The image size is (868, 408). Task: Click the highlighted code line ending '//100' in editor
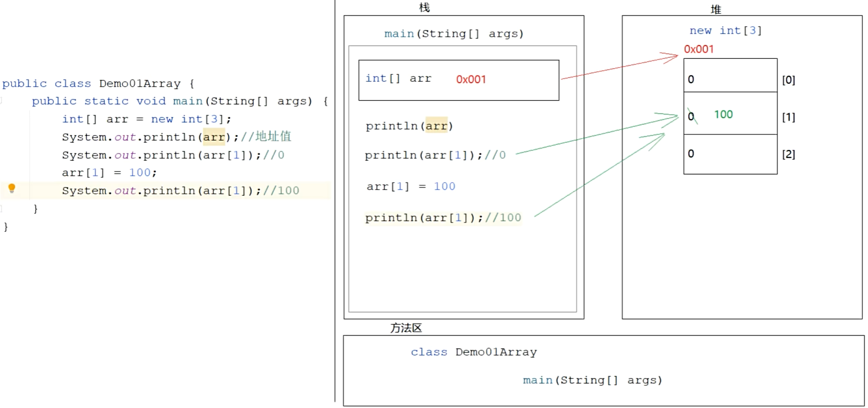pyautogui.click(x=180, y=191)
